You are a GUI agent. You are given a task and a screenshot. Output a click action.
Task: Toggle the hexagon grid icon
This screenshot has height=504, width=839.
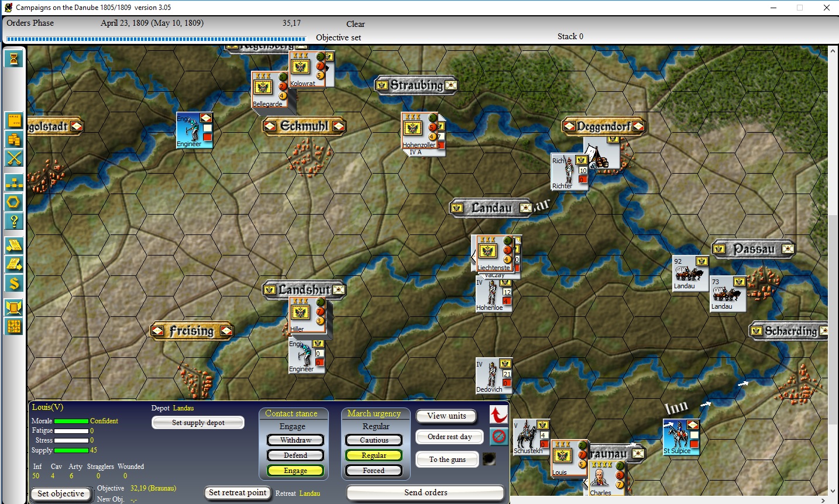14,202
